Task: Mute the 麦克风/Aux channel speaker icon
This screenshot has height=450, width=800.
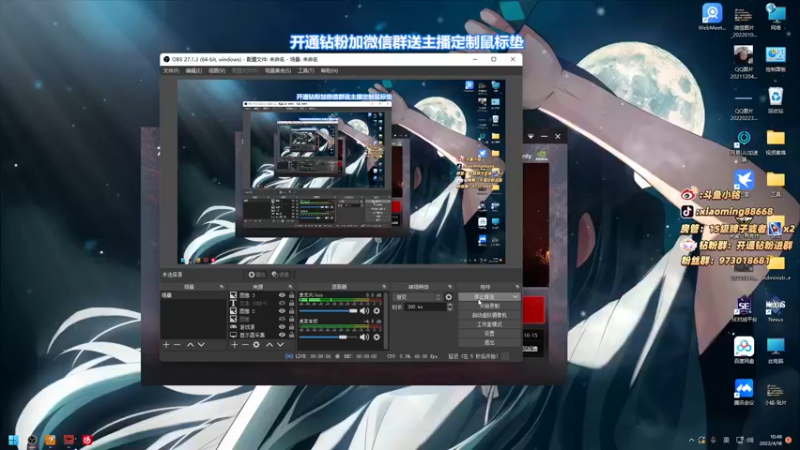Action: pos(364,310)
